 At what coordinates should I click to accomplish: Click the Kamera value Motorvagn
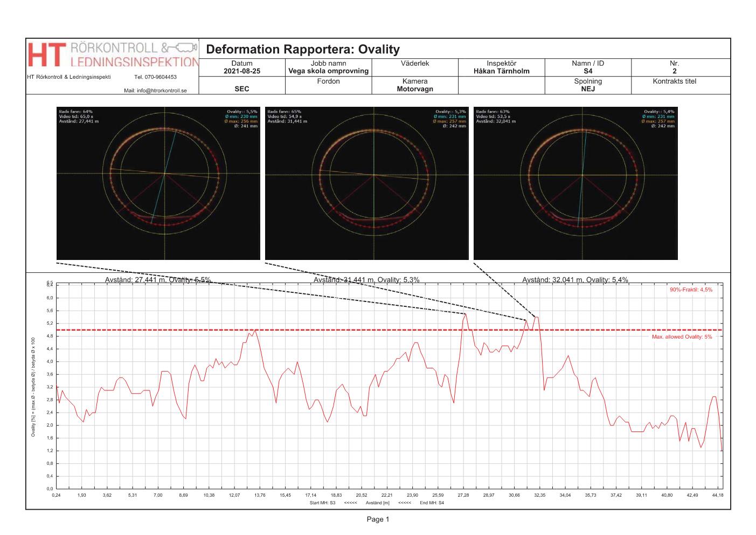pos(414,89)
